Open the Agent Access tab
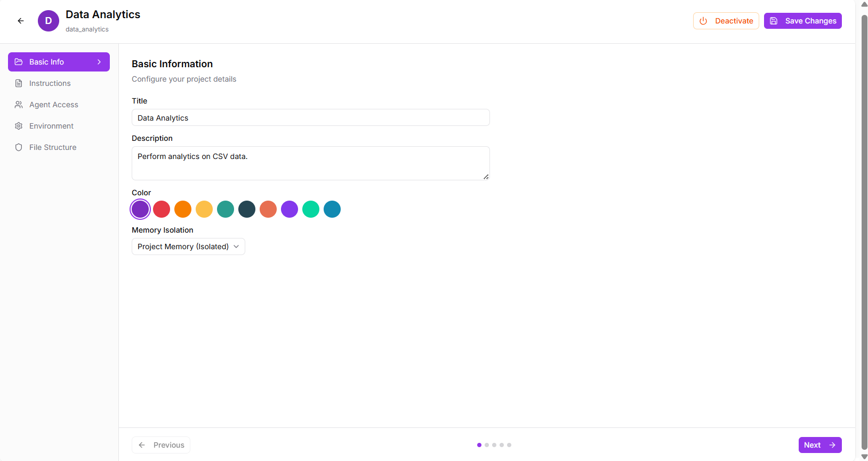Viewport: 868px width, 461px height. coord(53,105)
